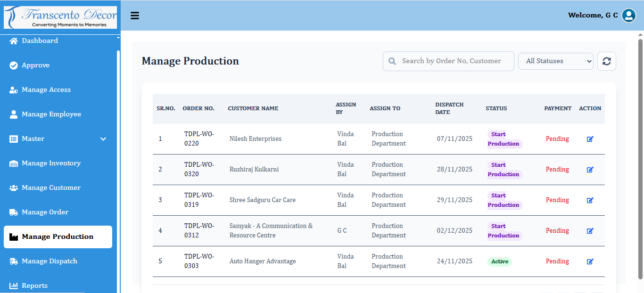Click the hamburger menu icon
Image resolution: width=644 pixels, height=293 pixels.
(x=135, y=16)
